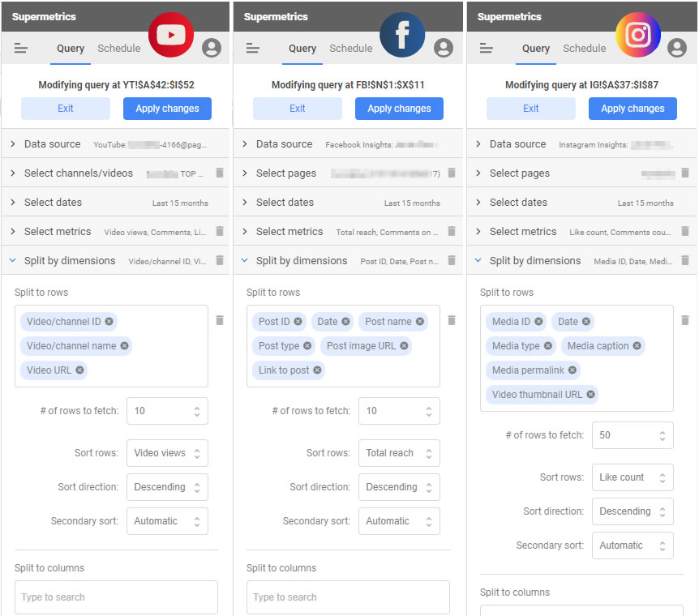Clear Facebook Select pages with trash icon
The image size is (699, 616).
452,173
